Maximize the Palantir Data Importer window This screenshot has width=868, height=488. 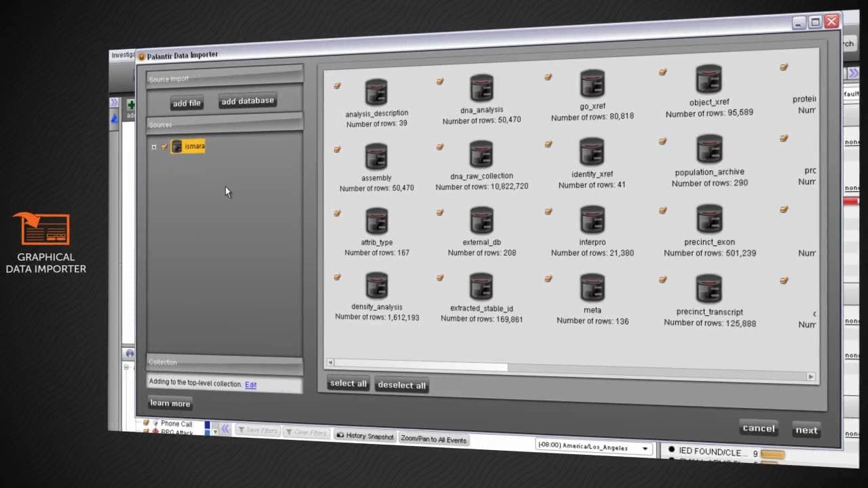(x=815, y=22)
